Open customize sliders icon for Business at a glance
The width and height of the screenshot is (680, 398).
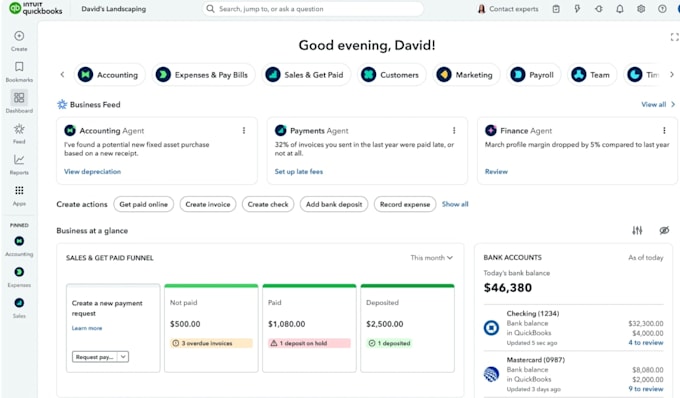point(637,230)
